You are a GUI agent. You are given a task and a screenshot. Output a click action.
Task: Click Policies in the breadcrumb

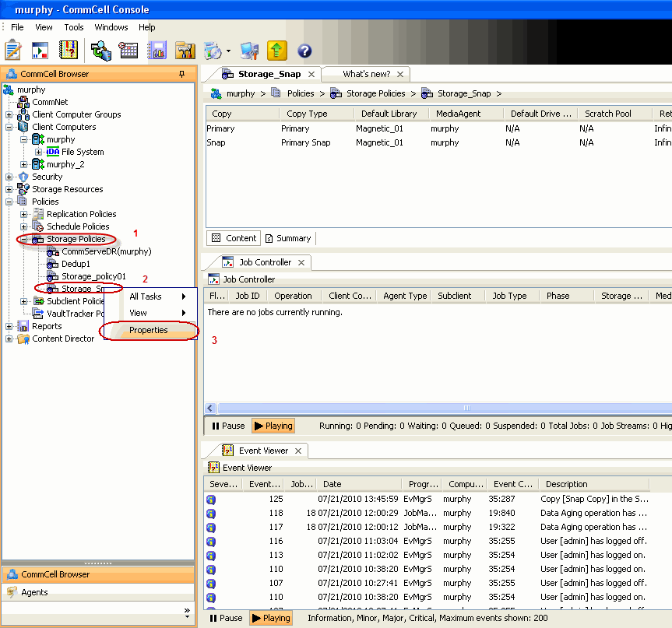click(x=301, y=93)
